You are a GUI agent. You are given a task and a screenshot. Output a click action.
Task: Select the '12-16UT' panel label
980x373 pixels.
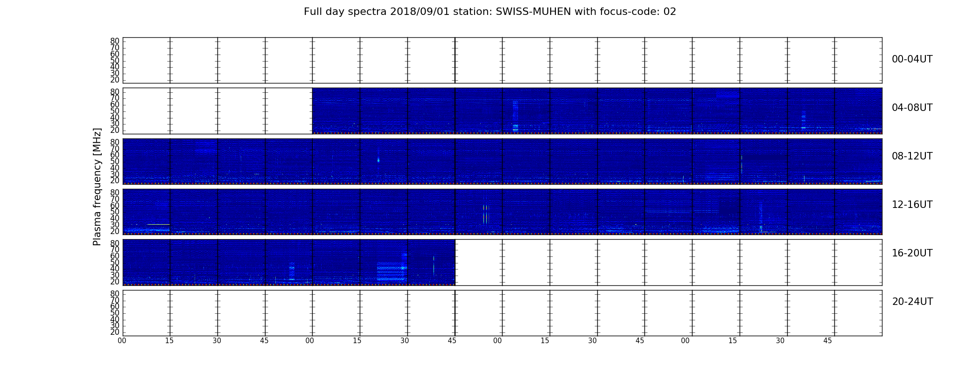click(x=912, y=205)
